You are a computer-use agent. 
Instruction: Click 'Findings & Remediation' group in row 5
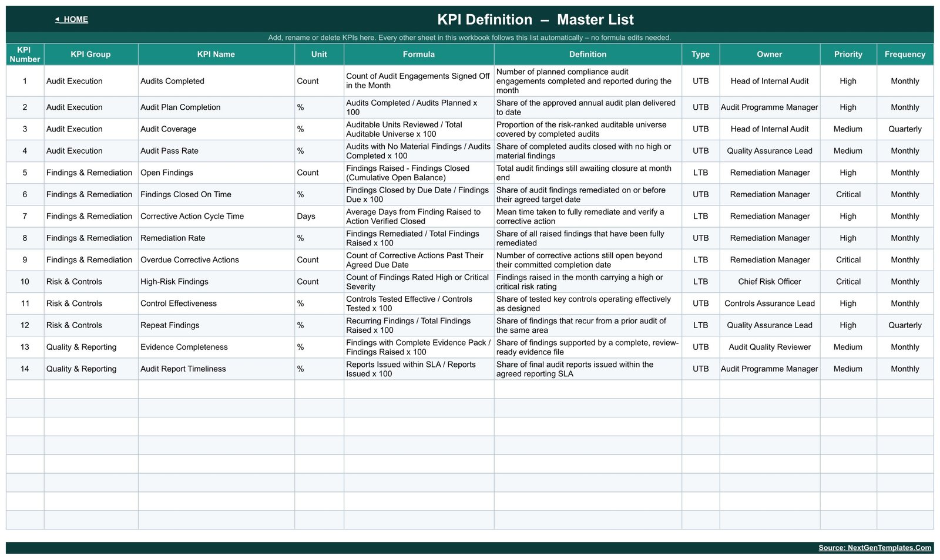pyautogui.click(x=91, y=173)
